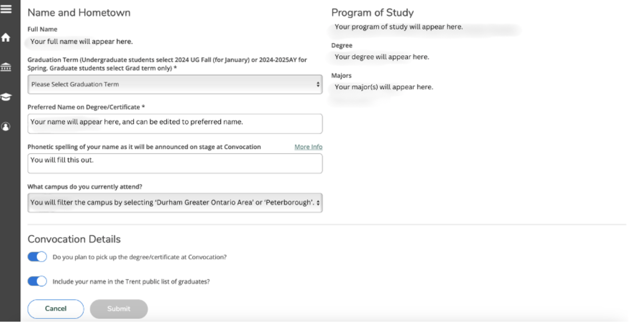Viewport: 644px width, 323px height.
Task: Focus the Preferred Name on Degree field
Action: coord(175,124)
